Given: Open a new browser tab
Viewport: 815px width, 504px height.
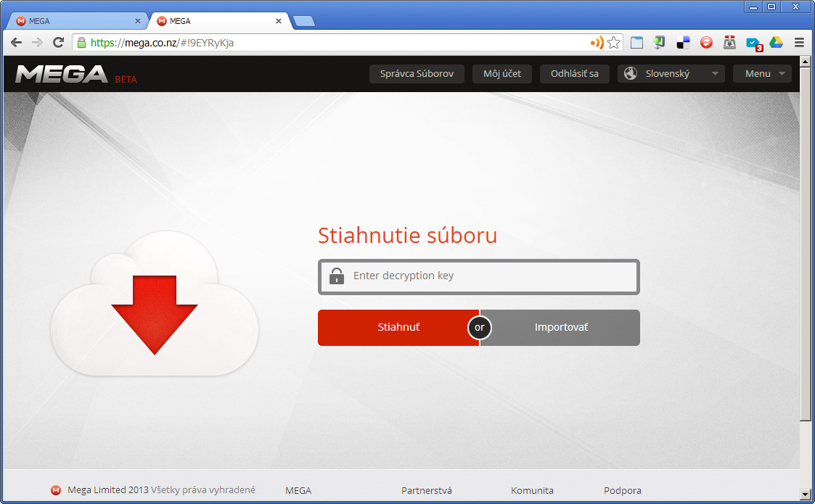Looking at the screenshot, I should click(304, 21).
